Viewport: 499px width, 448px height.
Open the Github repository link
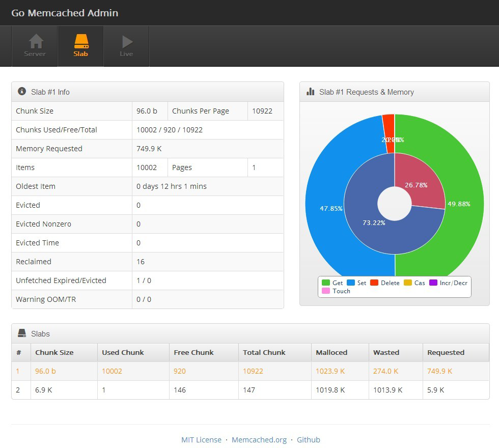308,439
